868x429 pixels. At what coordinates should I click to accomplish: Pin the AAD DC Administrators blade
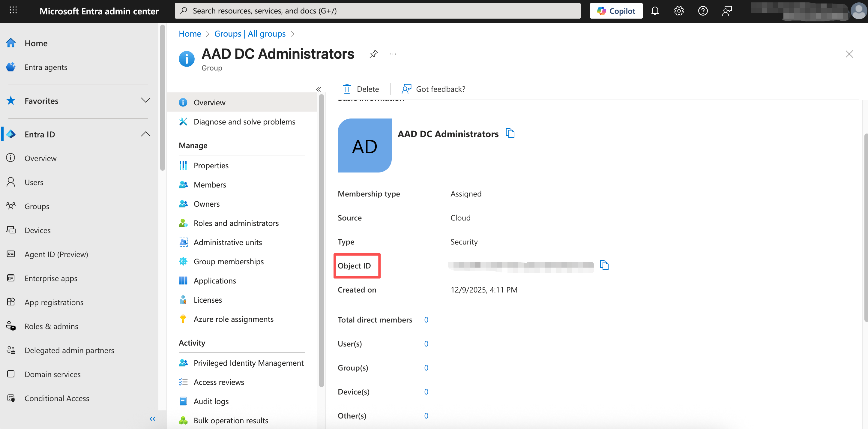[x=373, y=54]
